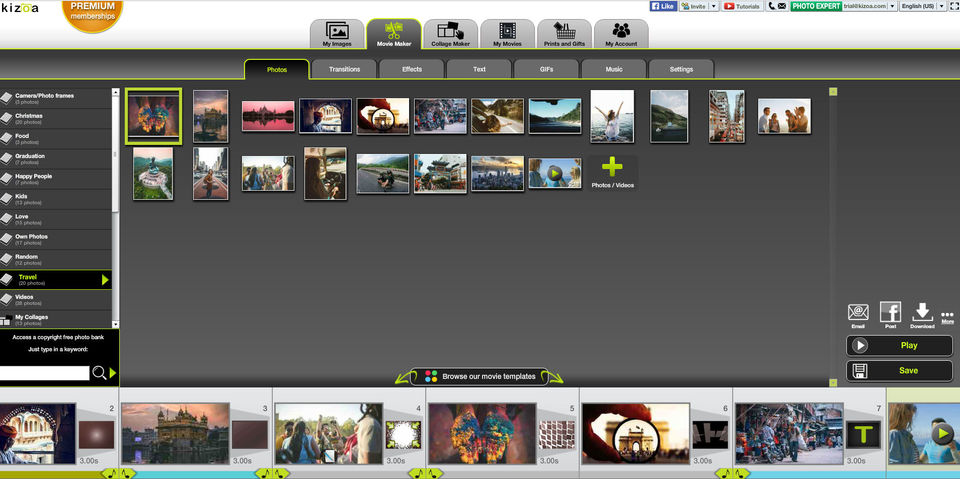
Task: Select the Graduation album
Action: [x=56, y=159]
